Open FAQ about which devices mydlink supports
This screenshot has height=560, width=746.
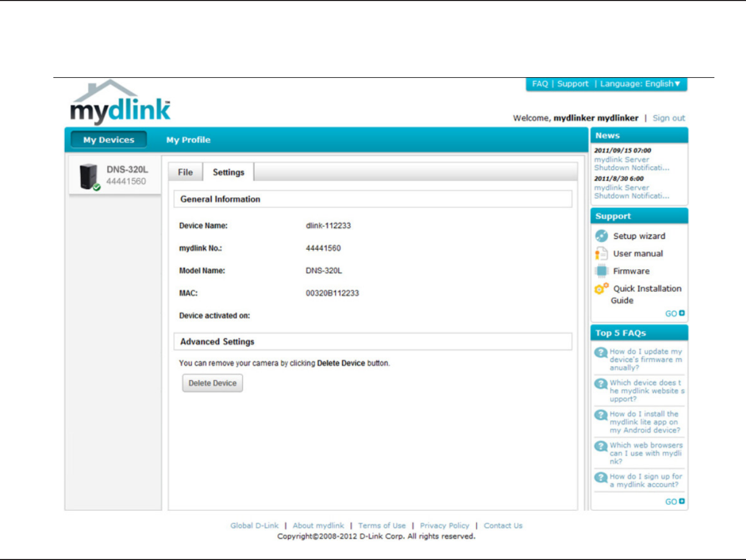647,391
